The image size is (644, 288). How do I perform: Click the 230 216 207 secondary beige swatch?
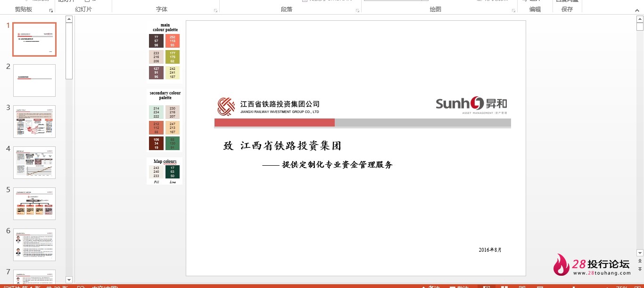pyautogui.click(x=173, y=112)
